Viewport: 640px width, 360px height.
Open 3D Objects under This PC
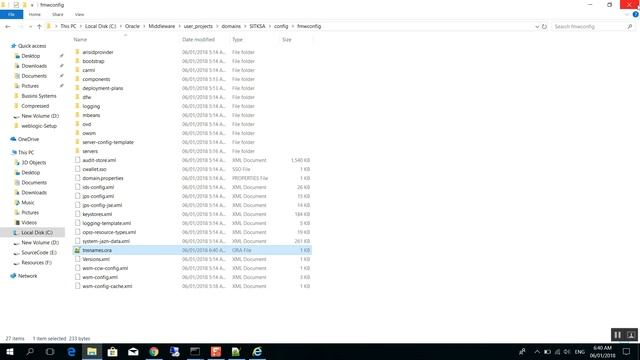click(33, 162)
